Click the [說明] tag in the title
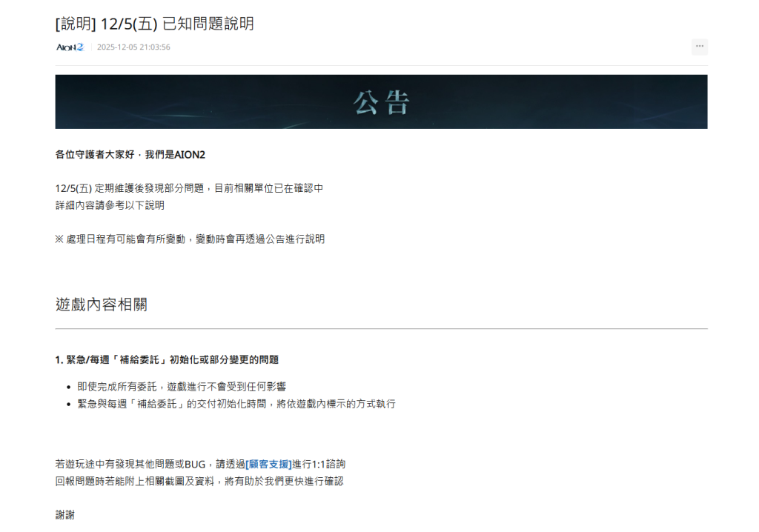This screenshot has width=759, height=532. [76, 24]
